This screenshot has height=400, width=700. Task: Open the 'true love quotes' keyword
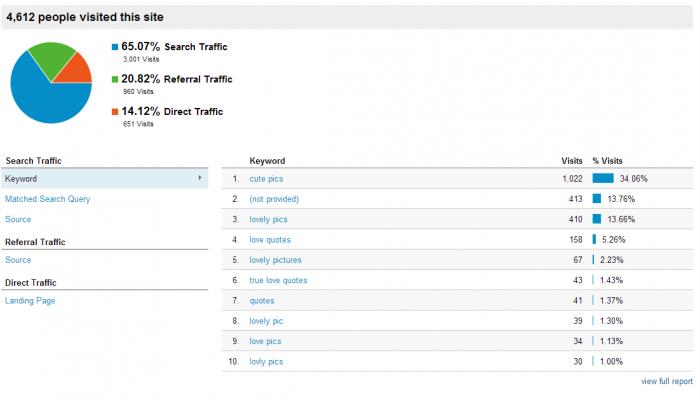point(278,280)
